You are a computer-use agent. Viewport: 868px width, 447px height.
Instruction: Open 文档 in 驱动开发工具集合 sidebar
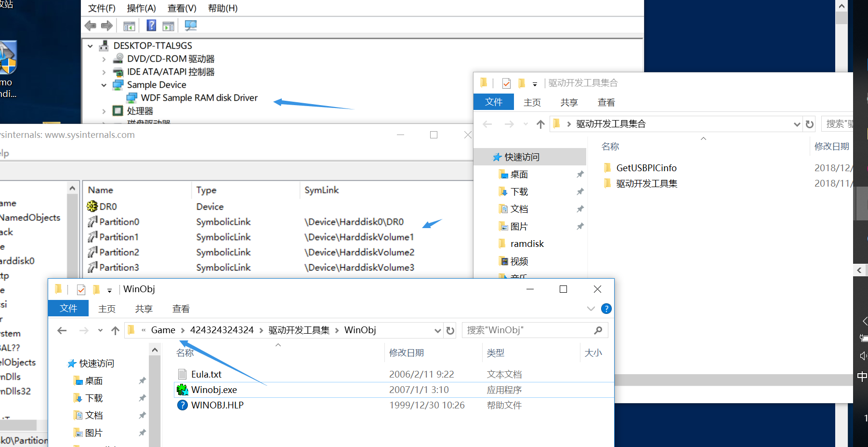pyautogui.click(x=519, y=209)
